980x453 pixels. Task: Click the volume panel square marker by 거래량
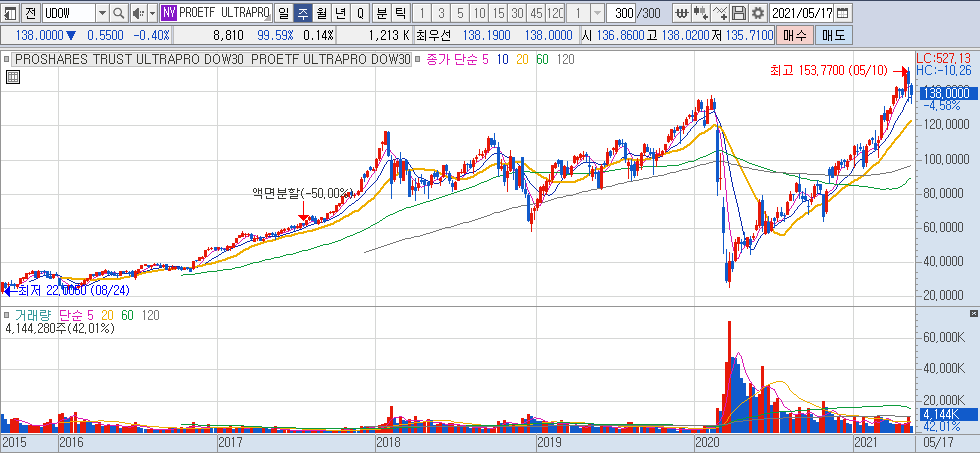click(x=6, y=316)
